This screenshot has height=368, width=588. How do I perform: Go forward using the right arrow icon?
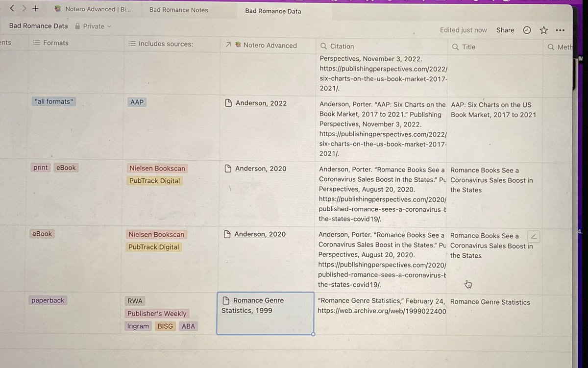coord(24,8)
